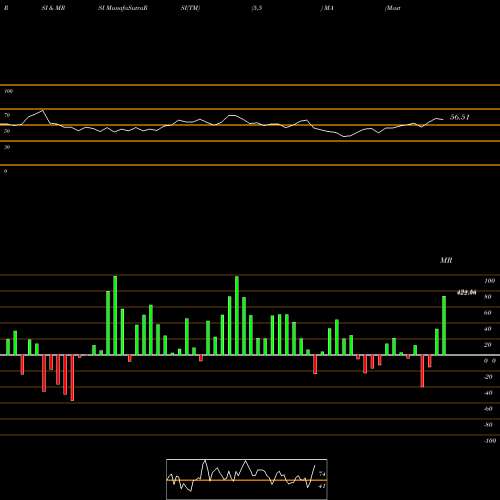Click the 30 label on RSI axis
Image resolution: width=500 pixels, height=500 pixels.
(x=7, y=147)
